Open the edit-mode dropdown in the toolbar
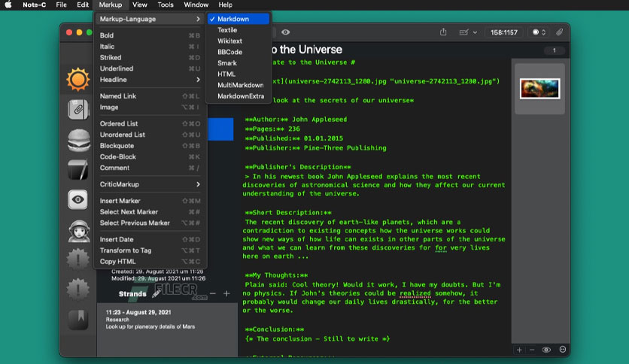Viewport: 629px width, 364px height. tap(468, 32)
